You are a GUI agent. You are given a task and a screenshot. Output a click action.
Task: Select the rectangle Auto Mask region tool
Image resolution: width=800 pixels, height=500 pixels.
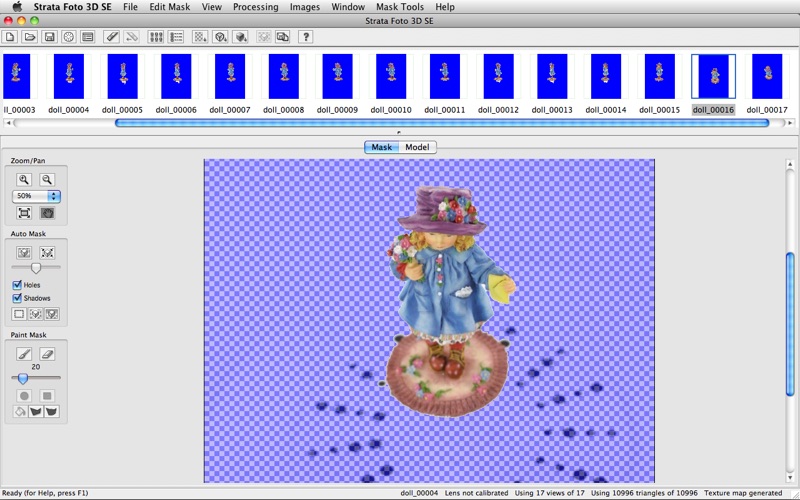click(19, 314)
